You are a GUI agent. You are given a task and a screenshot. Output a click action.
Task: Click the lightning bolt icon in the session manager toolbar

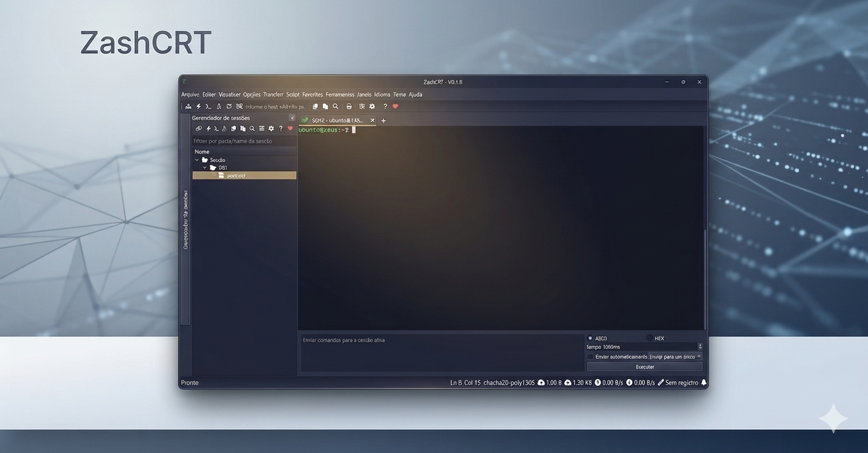[208, 129]
